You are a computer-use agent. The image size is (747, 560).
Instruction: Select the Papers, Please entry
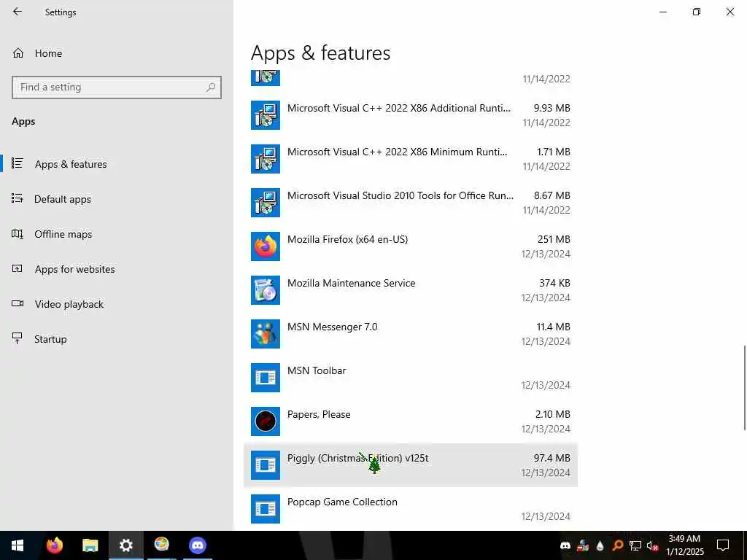coord(411,422)
